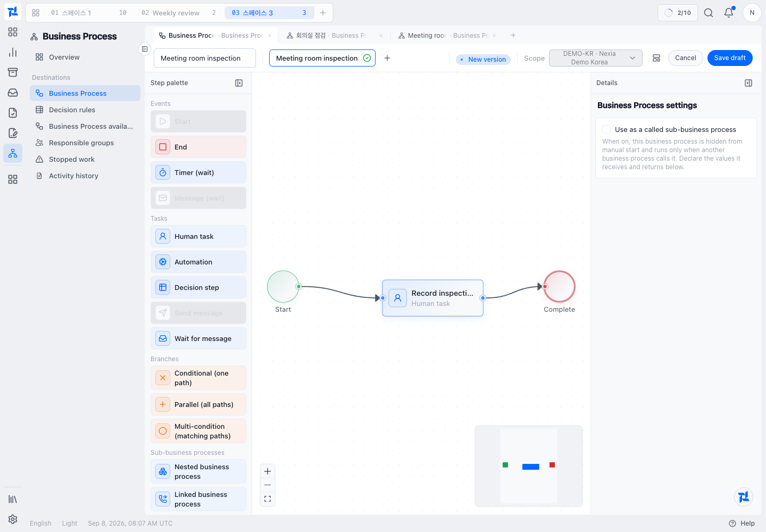
Task: Click the Meeting room inspection name field
Action: point(205,58)
